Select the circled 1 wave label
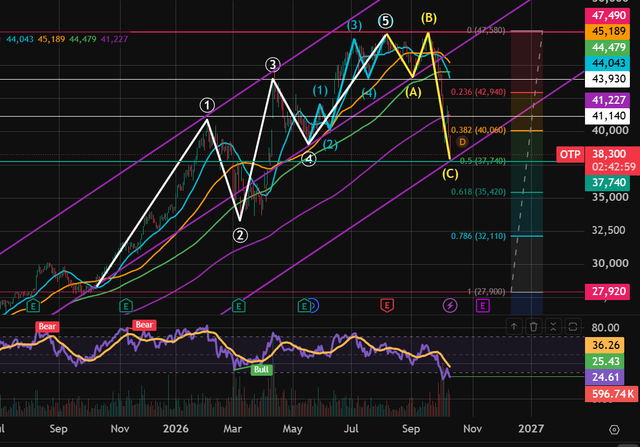 coord(207,105)
